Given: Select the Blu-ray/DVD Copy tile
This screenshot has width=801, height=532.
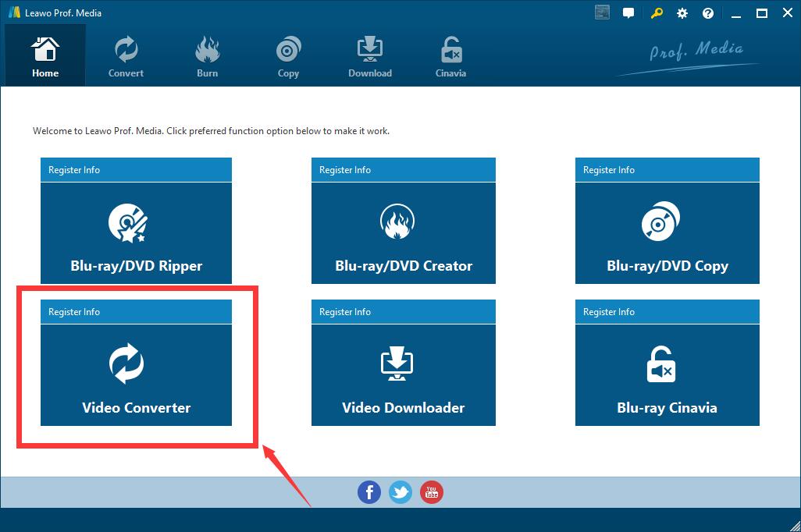Looking at the screenshot, I should point(667,233).
